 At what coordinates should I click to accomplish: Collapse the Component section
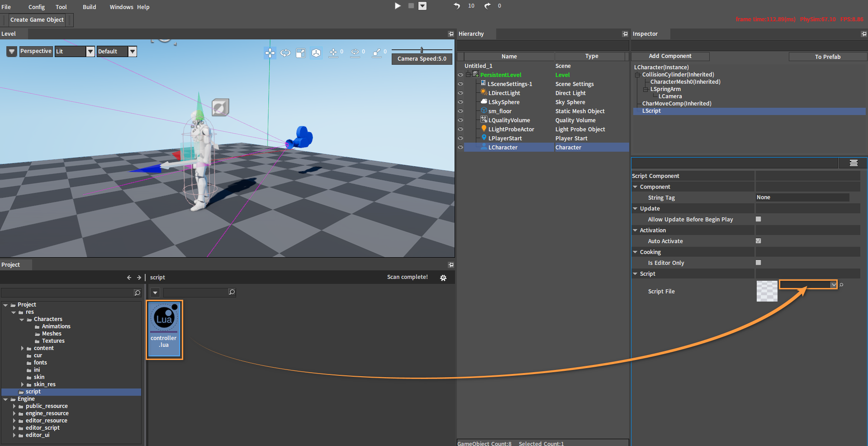635,187
